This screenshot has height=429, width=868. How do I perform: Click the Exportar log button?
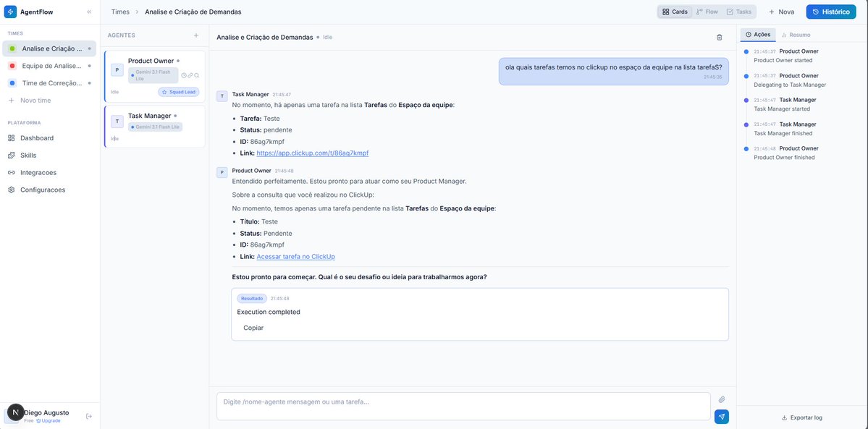tap(801, 417)
